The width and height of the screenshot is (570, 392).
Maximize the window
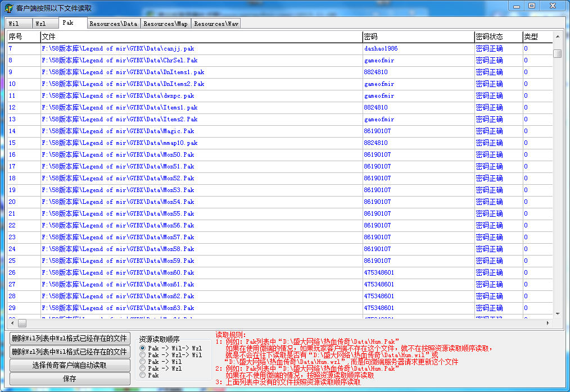[531, 6]
